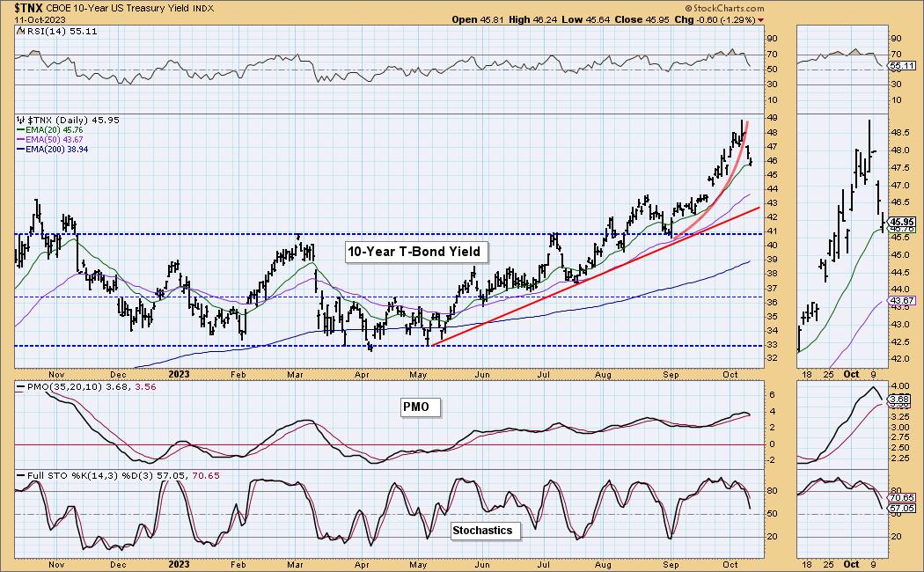Select the 'CBOE 10-Year US Treasury Yield' title
This screenshot has height=572, width=924.
click(x=117, y=8)
